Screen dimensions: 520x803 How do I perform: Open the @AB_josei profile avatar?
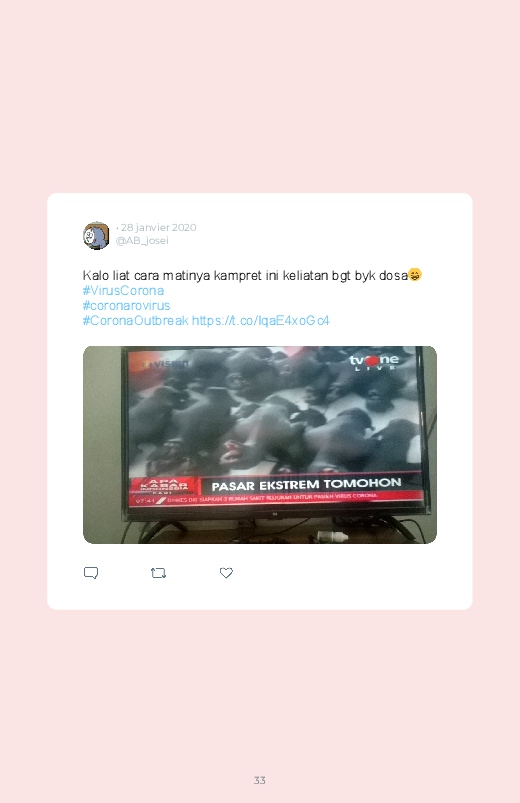point(96,236)
